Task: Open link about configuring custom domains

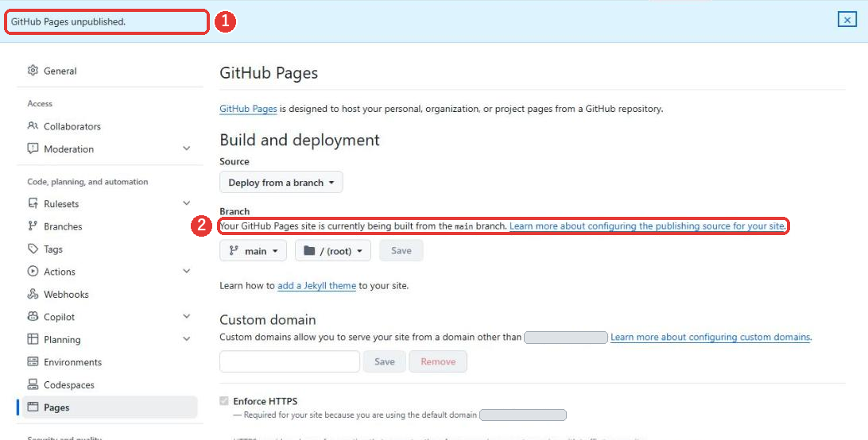Action: pos(711,337)
